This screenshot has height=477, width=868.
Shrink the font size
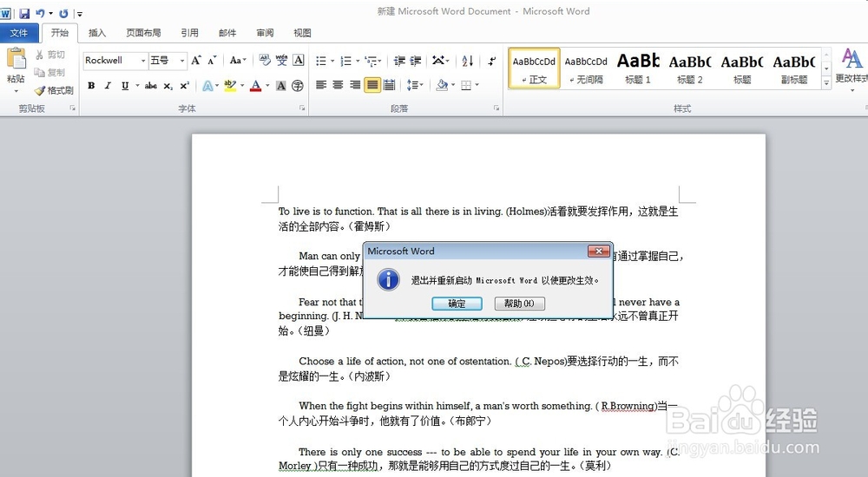[213, 61]
